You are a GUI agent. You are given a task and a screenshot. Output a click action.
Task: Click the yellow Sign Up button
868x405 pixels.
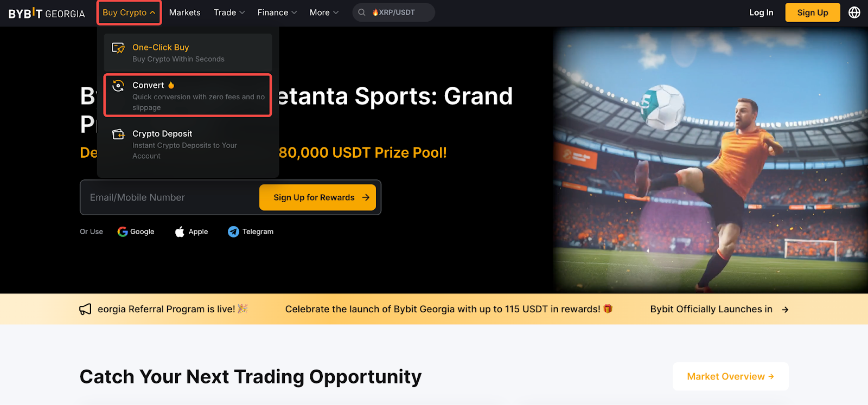click(x=812, y=12)
